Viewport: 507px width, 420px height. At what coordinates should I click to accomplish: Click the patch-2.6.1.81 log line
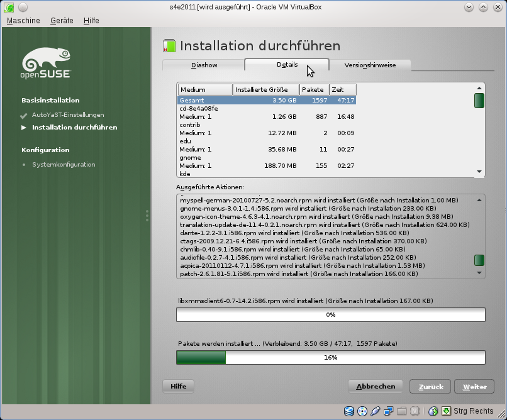pos(299,274)
